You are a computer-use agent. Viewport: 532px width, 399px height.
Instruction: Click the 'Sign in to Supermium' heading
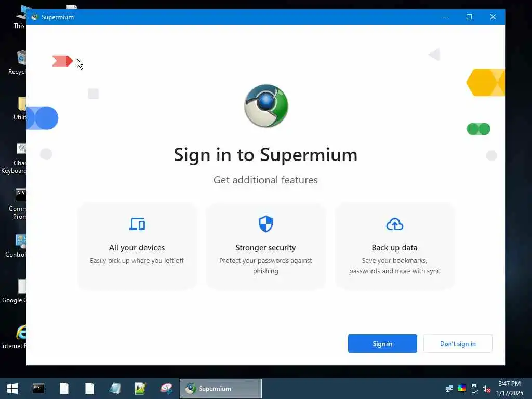[265, 155]
